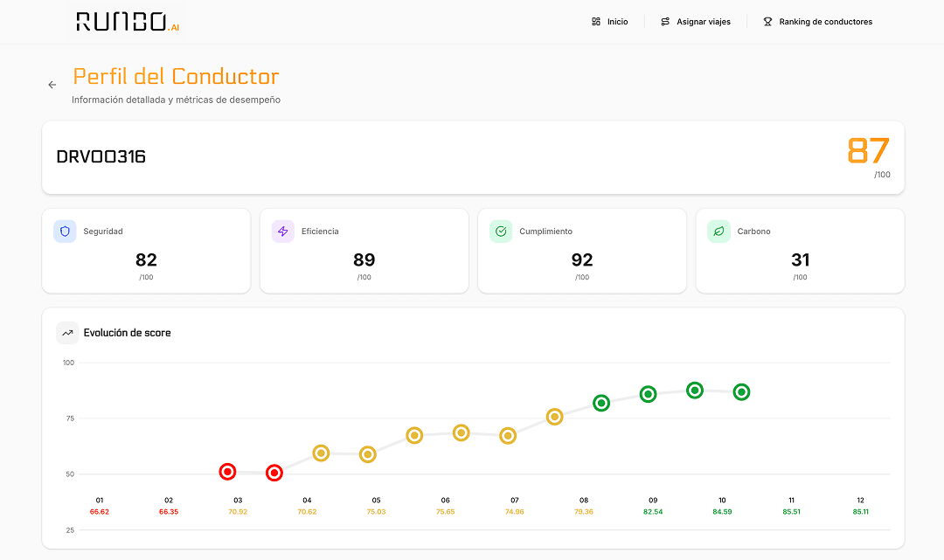Image resolution: width=944 pixels, height=560 pixels.
Task: Click the Cumplimiento score 92
Action: 582,259
